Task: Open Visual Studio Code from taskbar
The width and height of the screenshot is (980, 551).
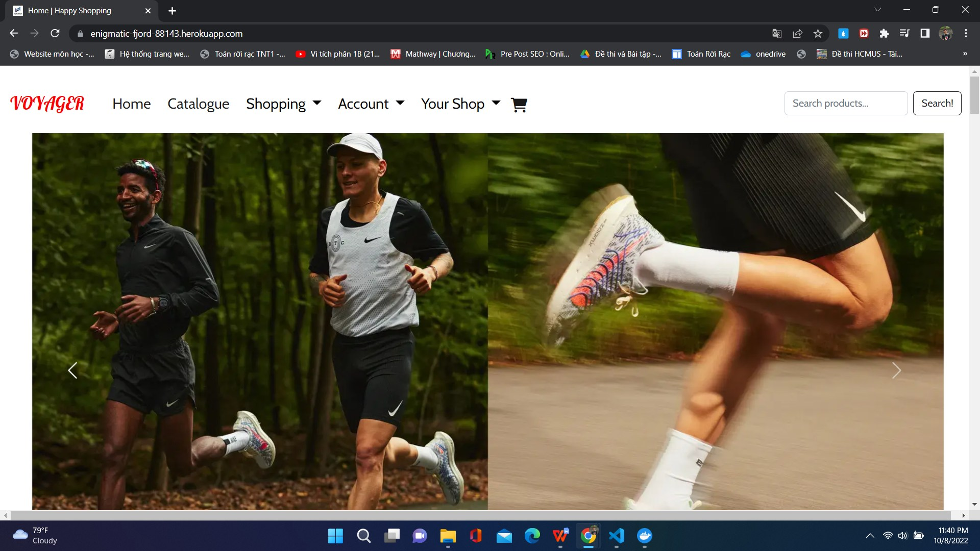Action: (617, 536)
